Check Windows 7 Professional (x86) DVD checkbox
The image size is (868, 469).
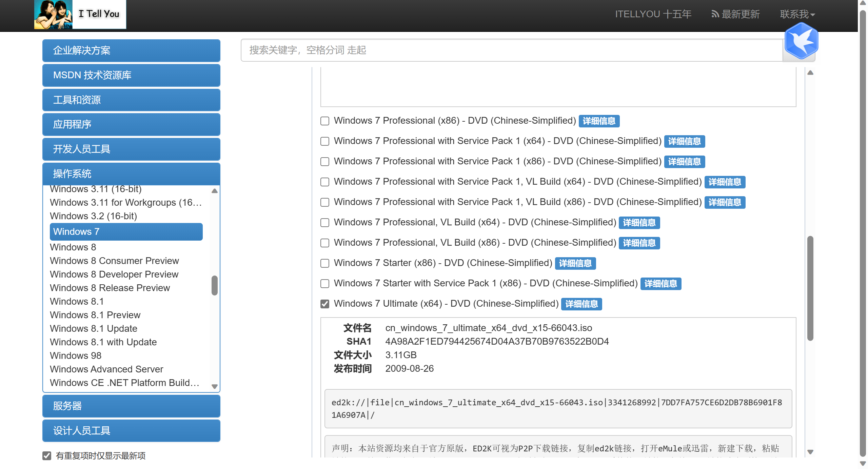coord(325,121)
